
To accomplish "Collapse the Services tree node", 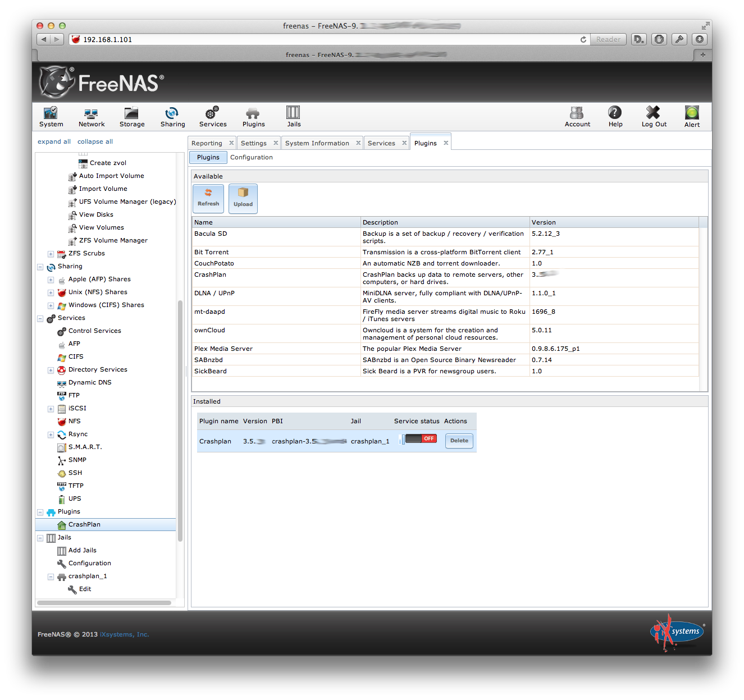I will point(40,318).
